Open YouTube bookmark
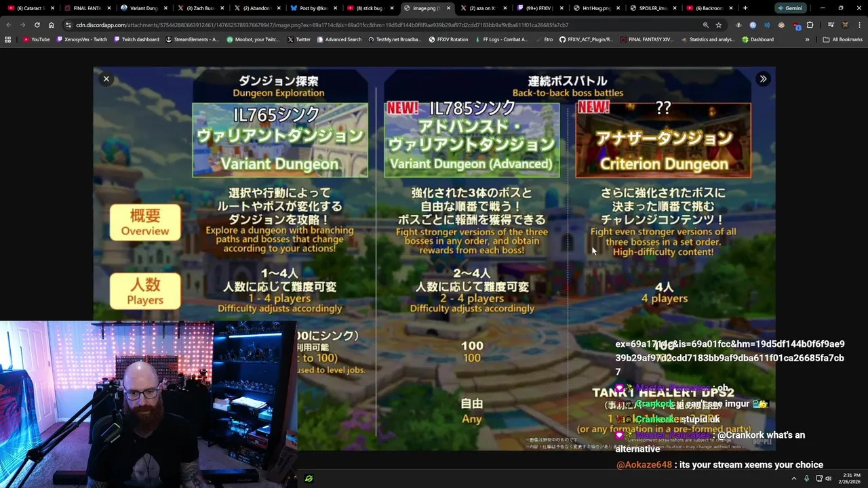This screenshot has height=488, width=868. 37,39
